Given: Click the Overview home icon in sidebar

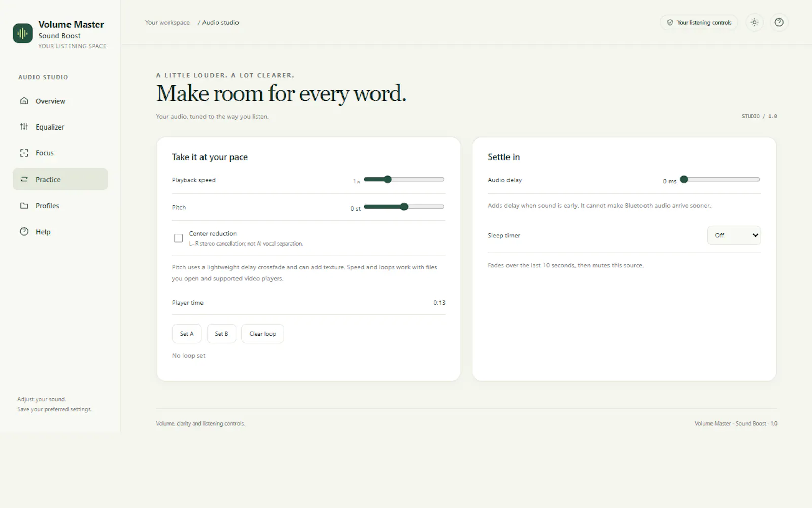Looking at the screenshot, I should coord(24,101).
